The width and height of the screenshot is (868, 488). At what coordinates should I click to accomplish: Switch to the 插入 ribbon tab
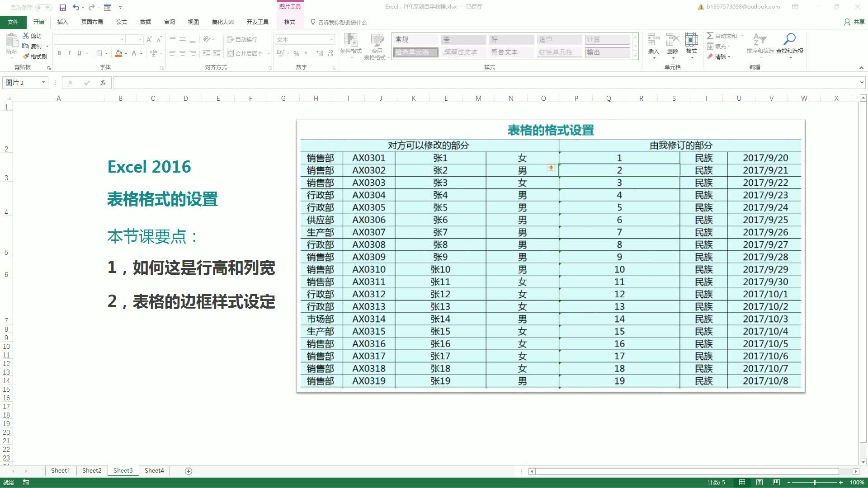tap(62, 22)
